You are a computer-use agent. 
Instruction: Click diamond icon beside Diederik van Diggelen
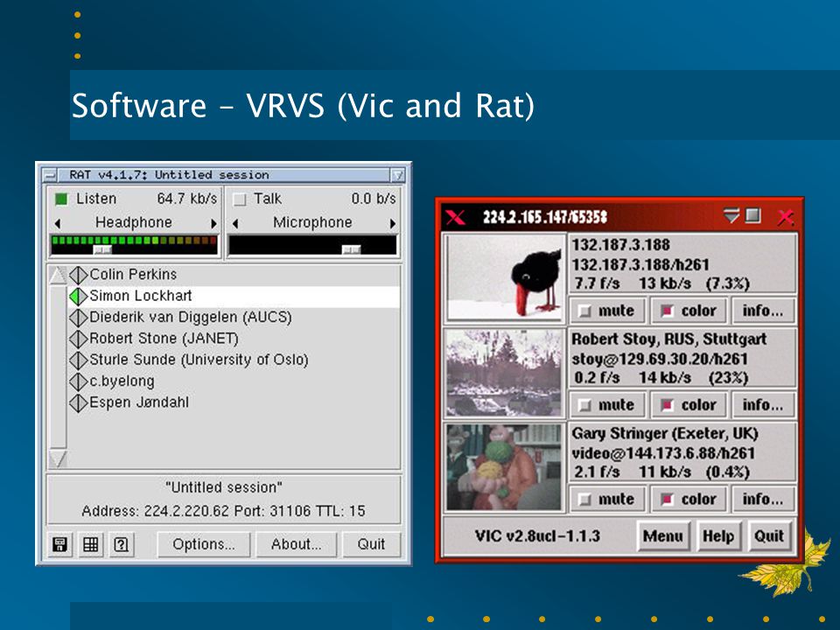click(x=78, y=318)
